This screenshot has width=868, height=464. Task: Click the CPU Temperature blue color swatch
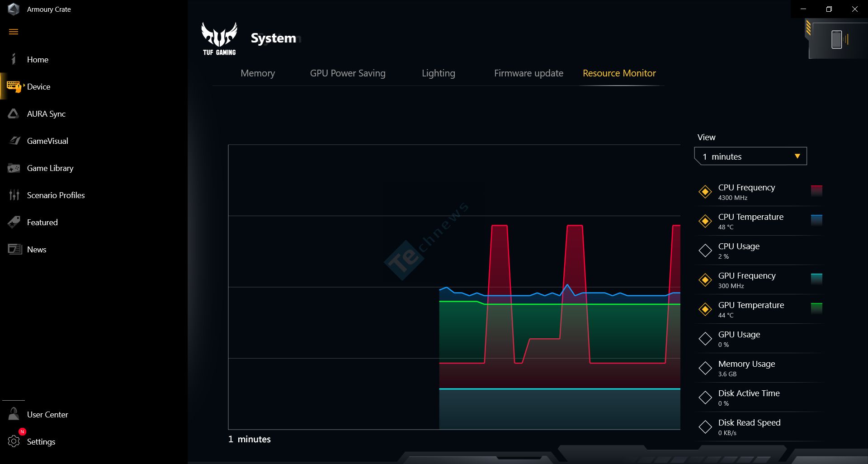tap(816, 220)
